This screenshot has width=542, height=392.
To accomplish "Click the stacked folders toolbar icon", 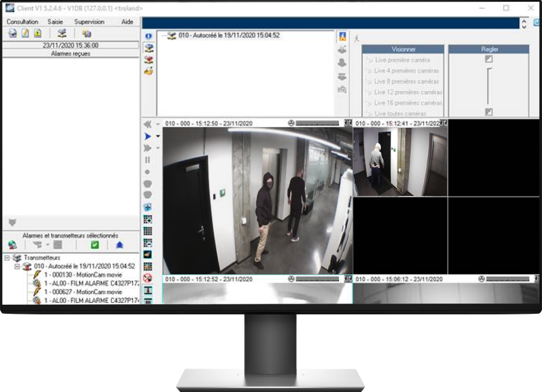I will [87, 33].
